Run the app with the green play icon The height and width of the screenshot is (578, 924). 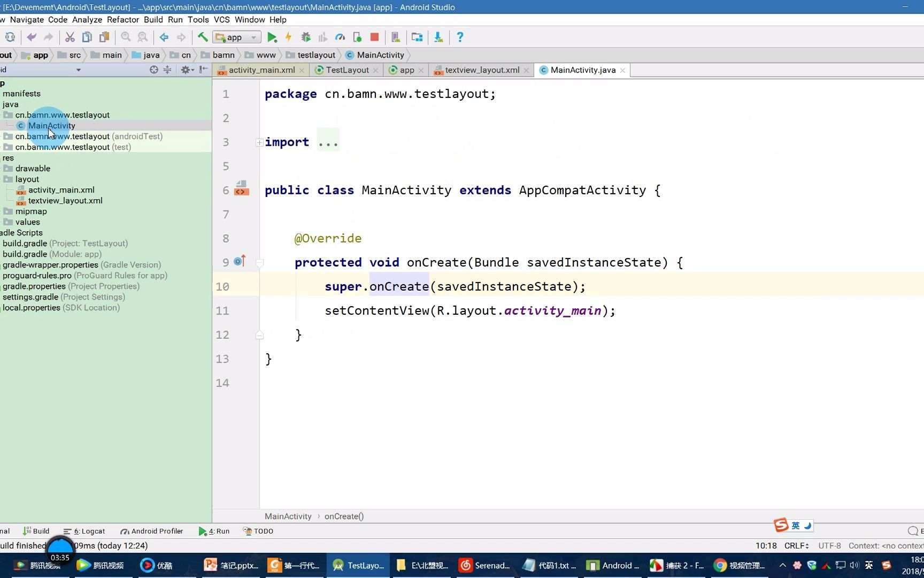click(x=272, y=37)
